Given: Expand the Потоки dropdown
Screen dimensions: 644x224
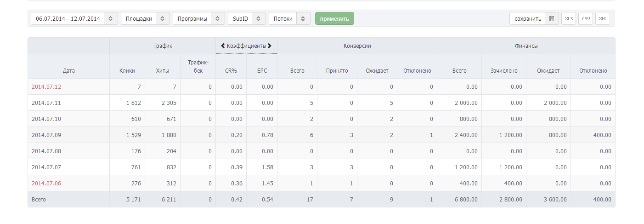Looking at the screenshot, I should click(303, 19).
